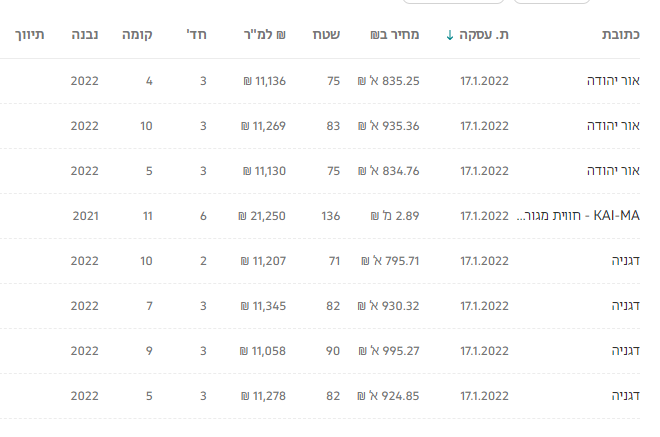Screen dimensions: 660x437
Task: Select the דגניה row priced 924.85
Action: [x=624, y=396]
